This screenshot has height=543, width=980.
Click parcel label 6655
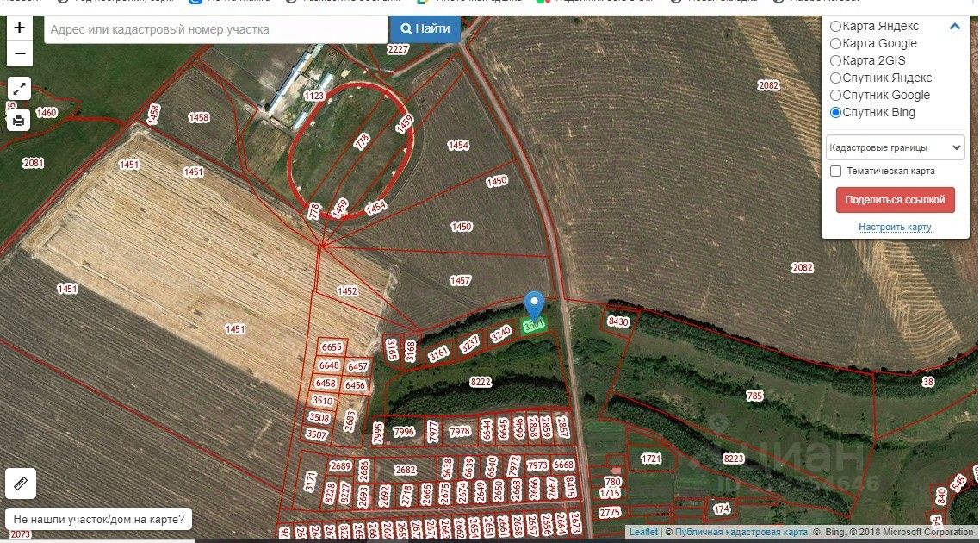pos(332,347)
